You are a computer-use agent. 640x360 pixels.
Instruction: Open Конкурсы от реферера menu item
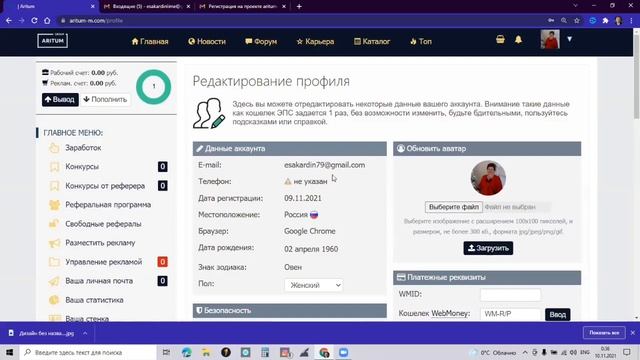click(x=105, y=186)
